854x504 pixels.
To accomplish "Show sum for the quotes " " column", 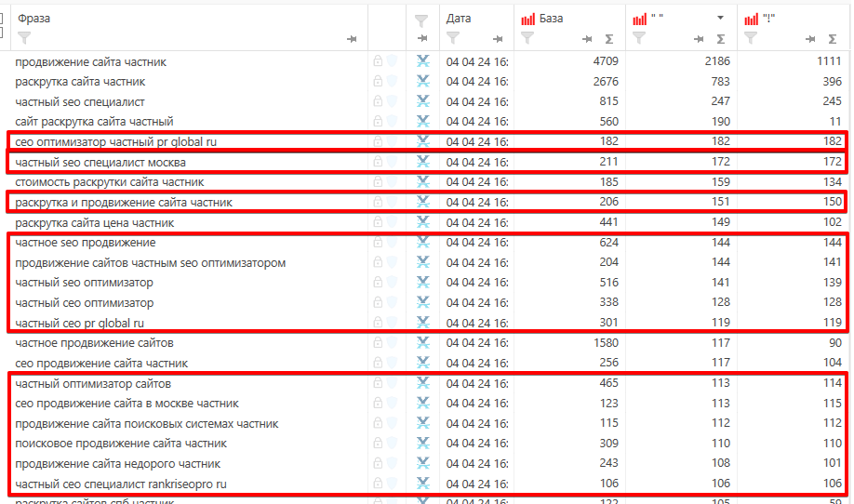I will (x=721, y=39).
